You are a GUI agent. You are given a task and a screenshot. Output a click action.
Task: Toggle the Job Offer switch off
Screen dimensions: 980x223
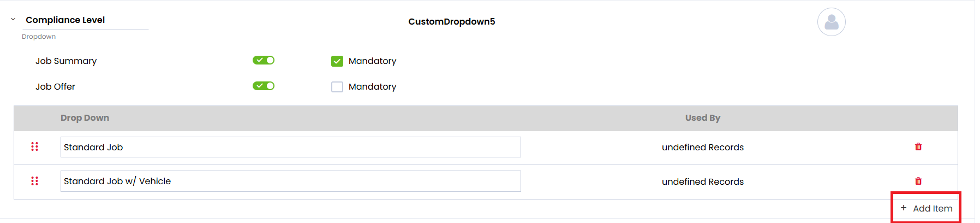[264, 86]
